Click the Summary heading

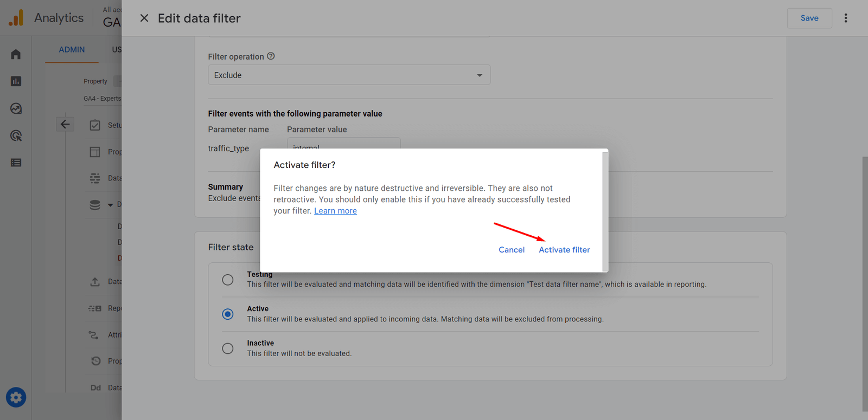pyautogui.click(x=226, y=187)
